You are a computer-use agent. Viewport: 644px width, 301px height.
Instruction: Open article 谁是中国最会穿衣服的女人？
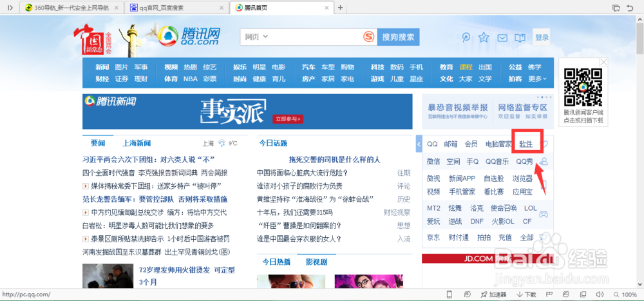pos(299,238)
